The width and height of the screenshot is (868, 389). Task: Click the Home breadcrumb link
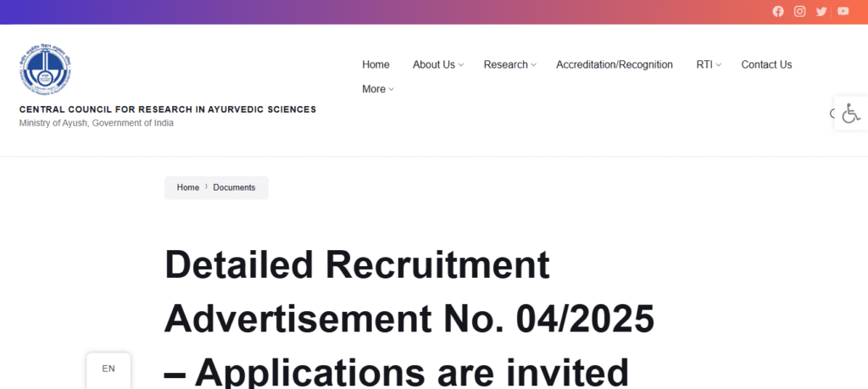point(188,187)
